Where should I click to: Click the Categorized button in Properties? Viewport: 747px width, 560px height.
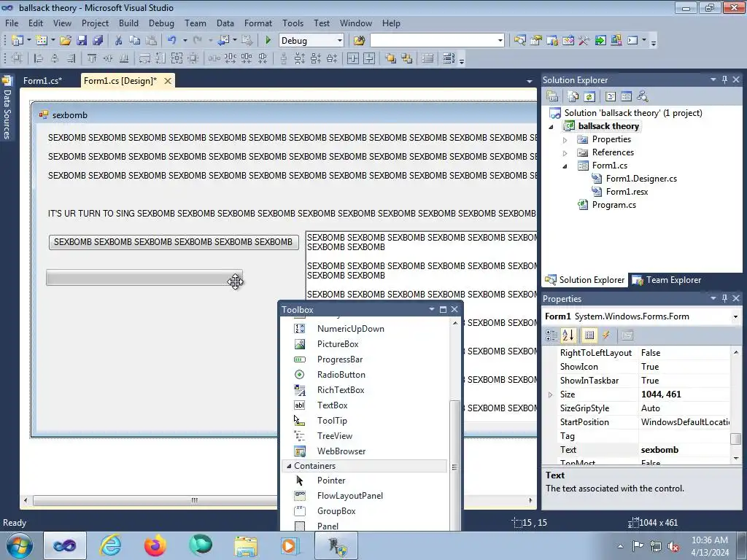(x=551, y=335)
